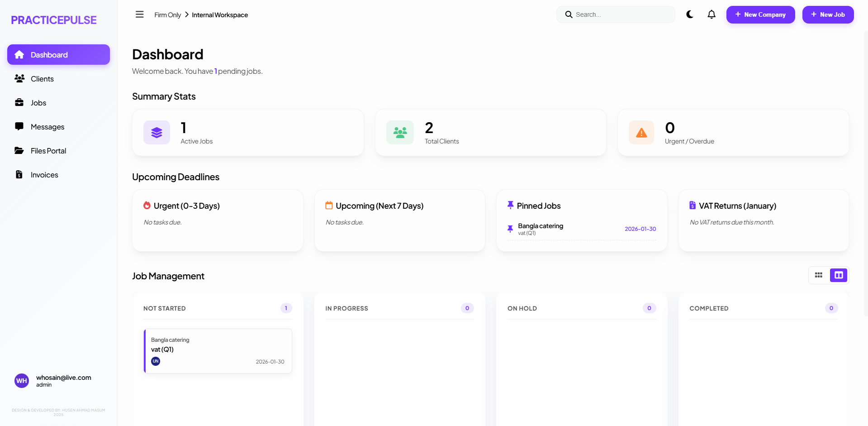Click the Urgent/Overdue warning stat card
The height and width of the screenshot is (426, 868).
pyautogui.click(x=733, y=132)
